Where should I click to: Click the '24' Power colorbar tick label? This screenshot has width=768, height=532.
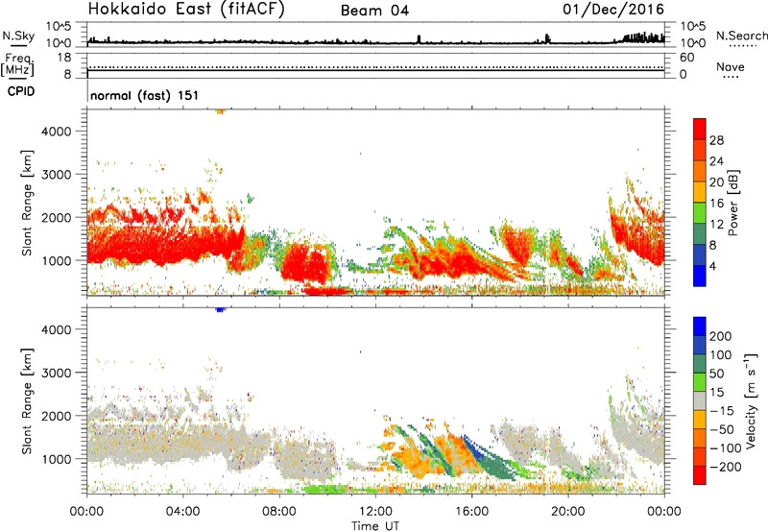pyautogui.click(x=716, y=161)
